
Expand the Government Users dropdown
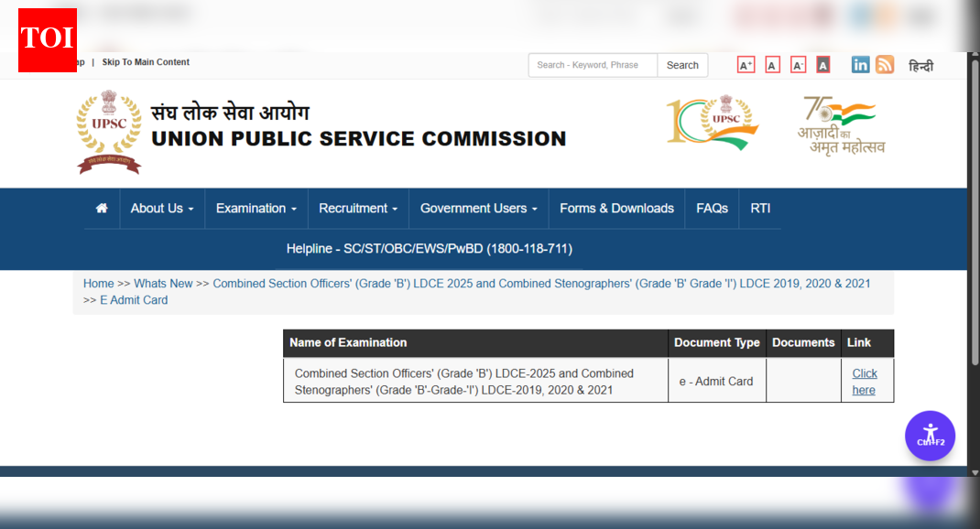pos(477,208)
